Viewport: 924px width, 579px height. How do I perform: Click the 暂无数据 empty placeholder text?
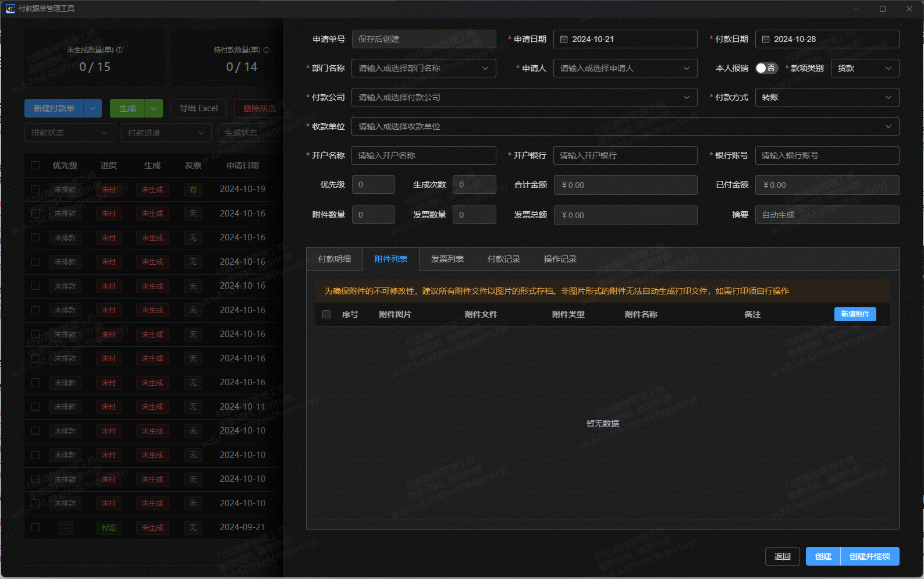pos(603,424)
